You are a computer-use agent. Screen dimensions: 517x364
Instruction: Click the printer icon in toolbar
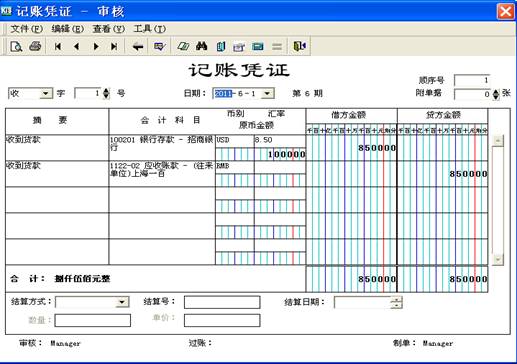35,46
